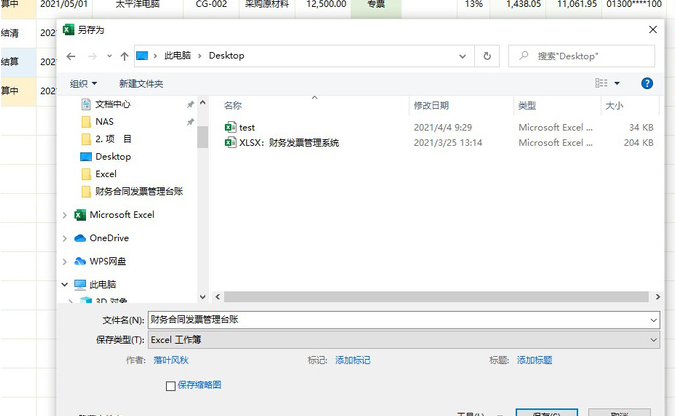Viewport: 675px width, 416px height.
Task: Click the Excel icon in dialog title bar
Action: tap(68, 30)
